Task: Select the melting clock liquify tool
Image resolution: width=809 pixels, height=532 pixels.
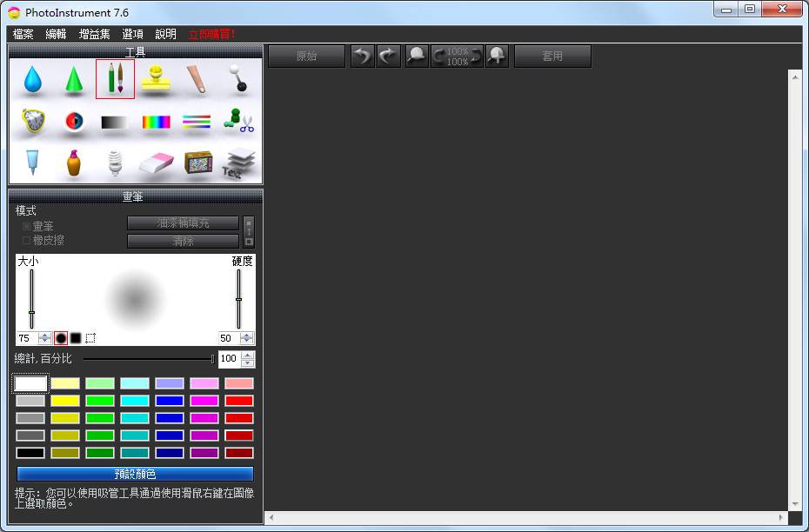Action: pos(32,121)
